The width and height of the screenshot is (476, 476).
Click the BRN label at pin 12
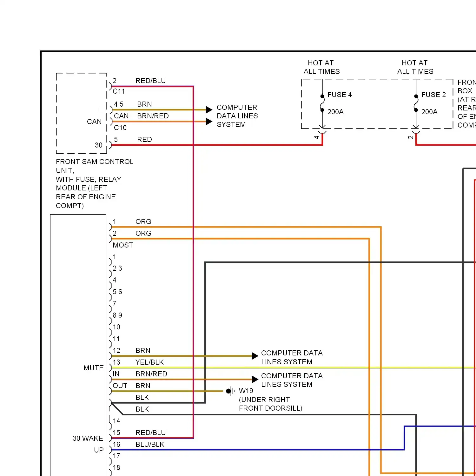tap(143, 350)
